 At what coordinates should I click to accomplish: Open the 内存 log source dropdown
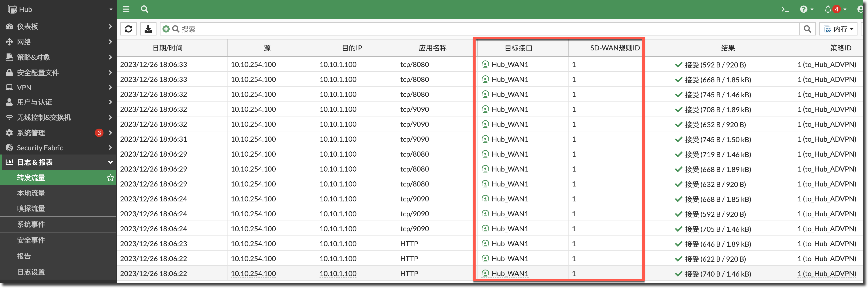coord(838,29)
